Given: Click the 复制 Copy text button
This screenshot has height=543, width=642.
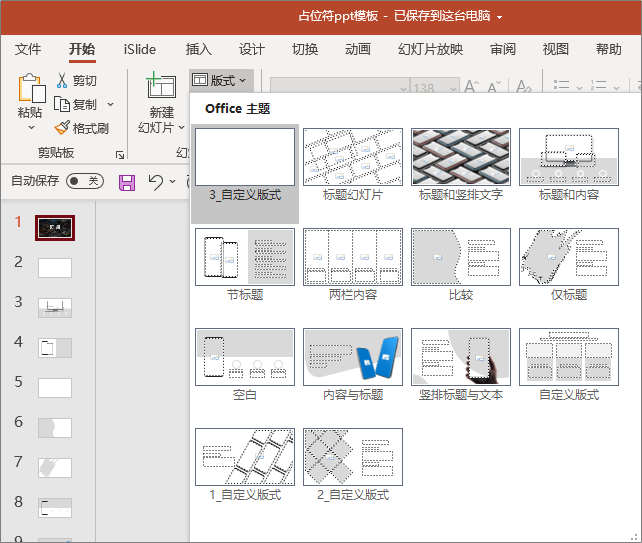Looking at the screenshot, I should 85,104.
